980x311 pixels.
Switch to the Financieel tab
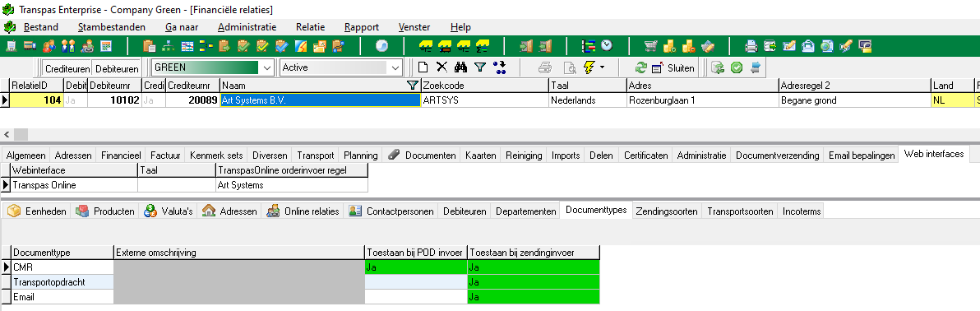tap(121, 155)
